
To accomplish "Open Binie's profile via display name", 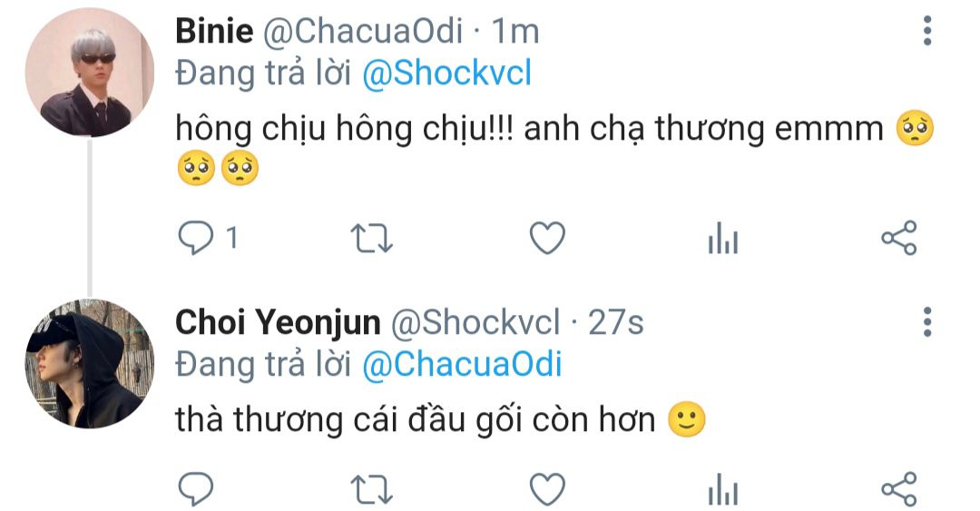I will [x=214, y=31].
